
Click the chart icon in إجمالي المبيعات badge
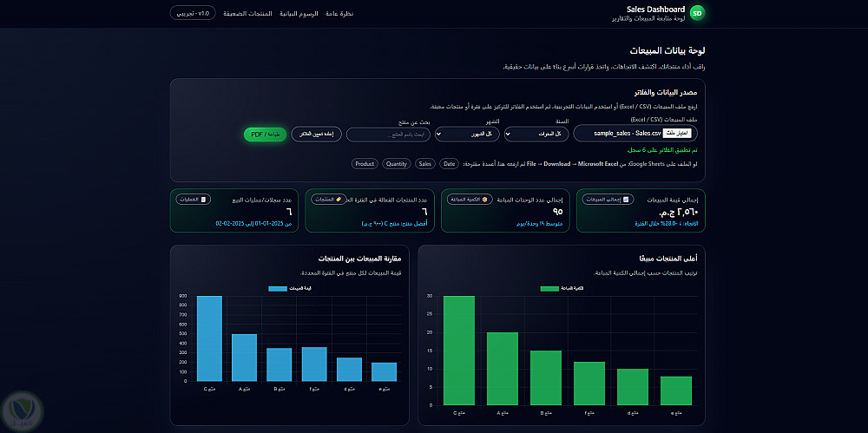[626, 200]
